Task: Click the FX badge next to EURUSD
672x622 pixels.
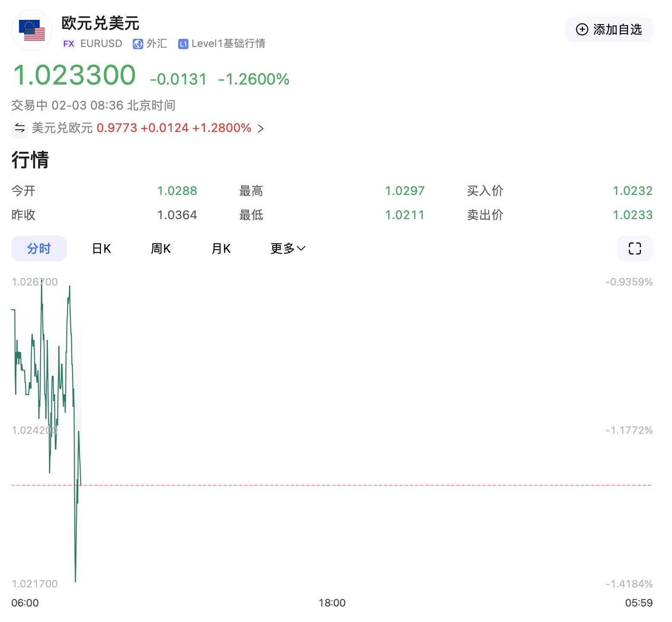Action: point(69,43)
